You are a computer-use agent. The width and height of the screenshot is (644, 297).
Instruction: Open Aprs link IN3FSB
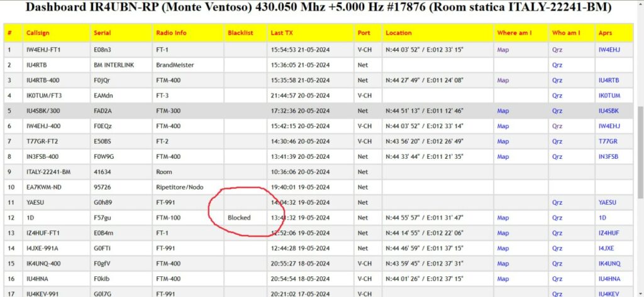coord(609,156)
